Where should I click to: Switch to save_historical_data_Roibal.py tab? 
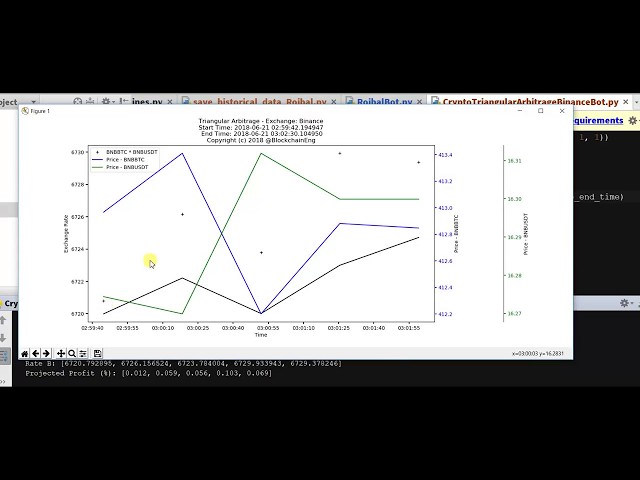point(259,102)
